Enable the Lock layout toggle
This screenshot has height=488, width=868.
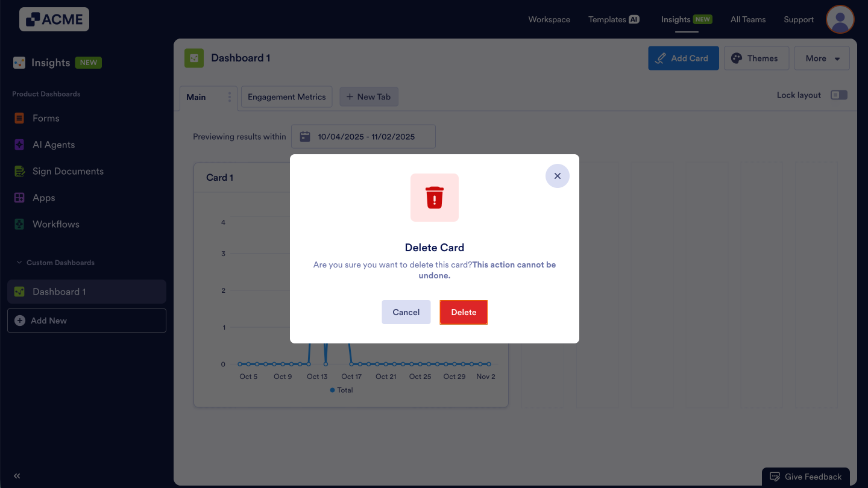click(839, 95)
